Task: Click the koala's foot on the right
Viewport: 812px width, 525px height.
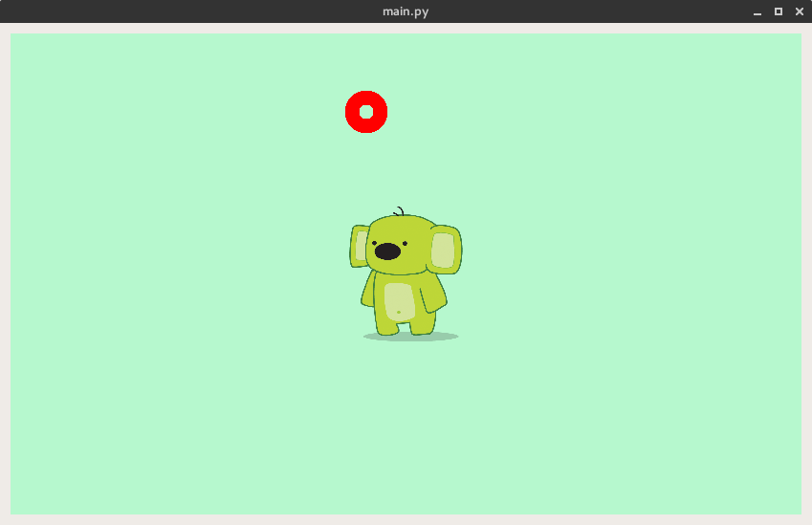Action: tap(422, 327)
